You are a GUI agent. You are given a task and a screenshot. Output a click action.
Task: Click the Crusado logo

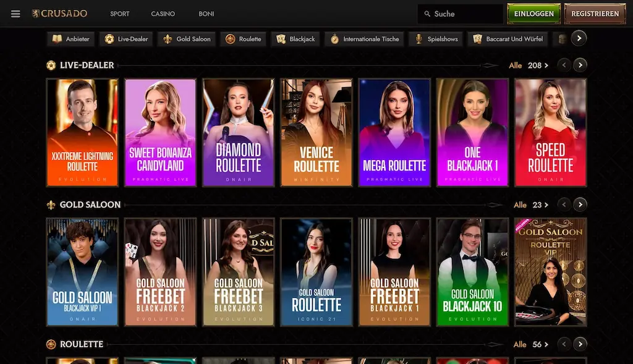(x=59, y=14)
